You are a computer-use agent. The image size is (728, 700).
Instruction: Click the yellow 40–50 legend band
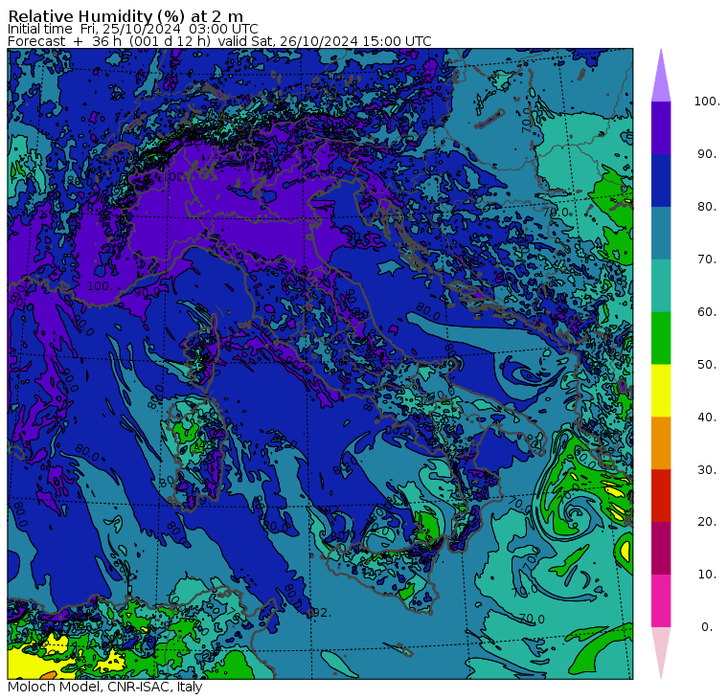tap(661, 391)
